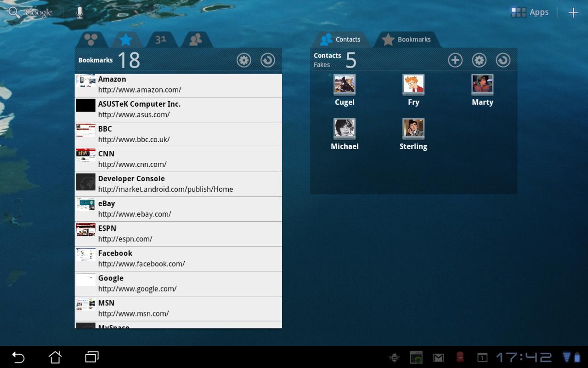Add a new contact with plus icon

pos(455,60)
